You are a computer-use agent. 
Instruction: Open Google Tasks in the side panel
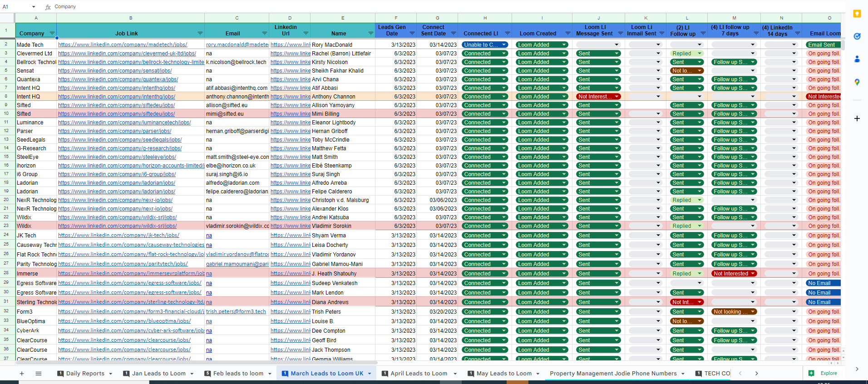[x=857, y=36]
